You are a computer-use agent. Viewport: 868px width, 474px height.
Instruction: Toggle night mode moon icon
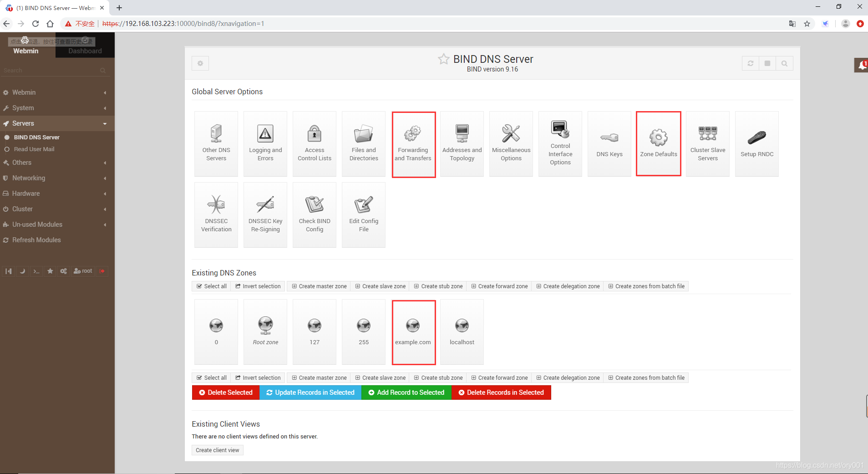22,271
